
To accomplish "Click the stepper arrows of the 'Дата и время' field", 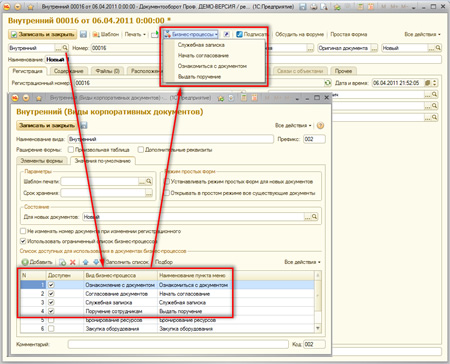I will 435,83.
